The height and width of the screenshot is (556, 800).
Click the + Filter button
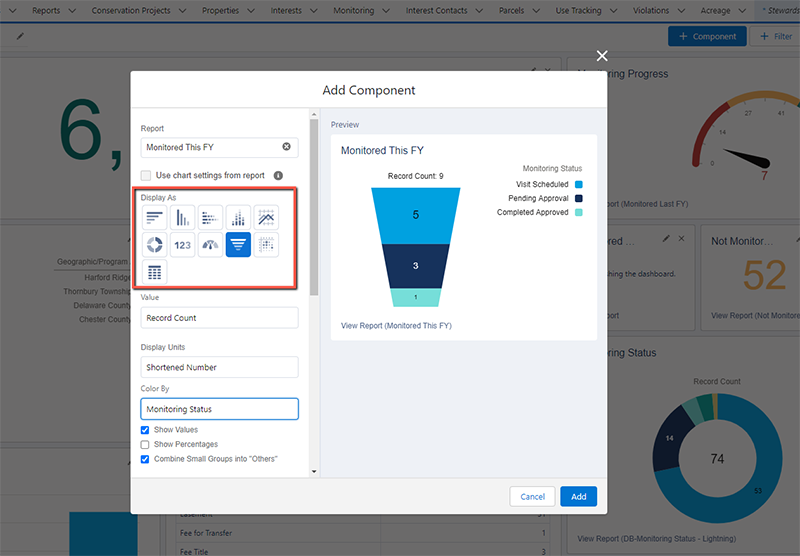(776, 36)
